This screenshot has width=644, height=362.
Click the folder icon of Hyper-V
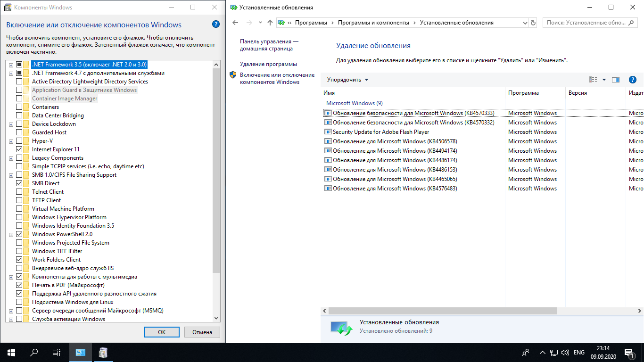pos(27,141)
